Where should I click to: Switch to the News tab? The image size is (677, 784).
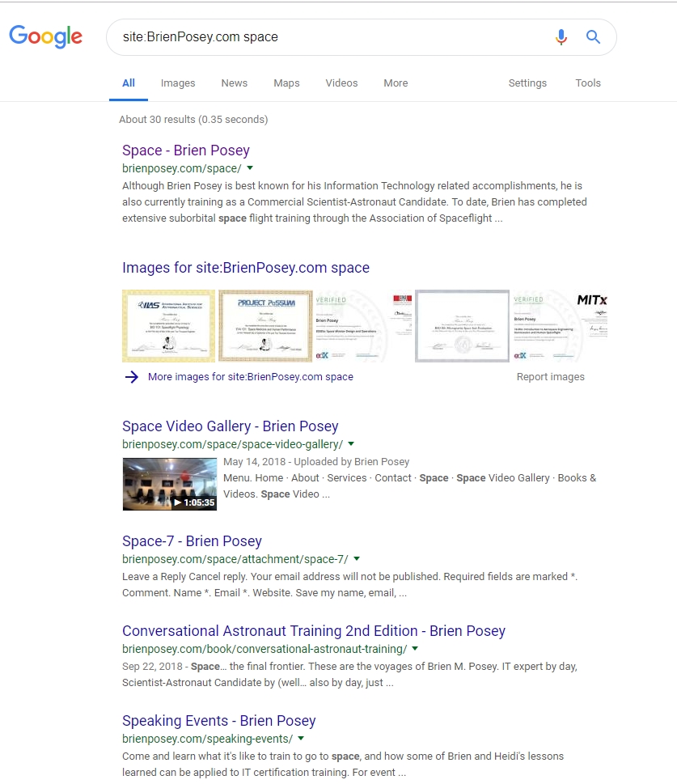tap(234, 83)
